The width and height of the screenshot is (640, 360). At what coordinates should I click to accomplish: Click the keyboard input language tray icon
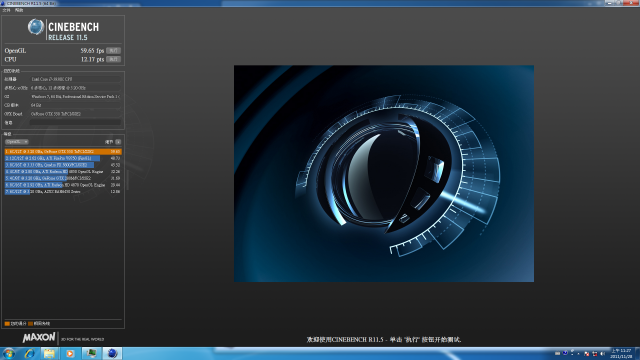(x=558, y=353)
